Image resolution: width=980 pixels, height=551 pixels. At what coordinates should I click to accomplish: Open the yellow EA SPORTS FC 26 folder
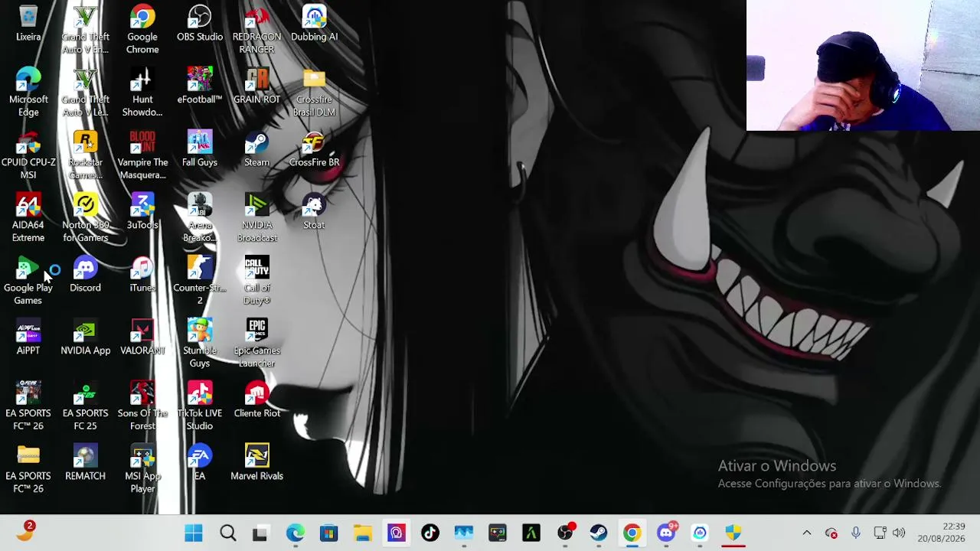click(x=28, y=469)
